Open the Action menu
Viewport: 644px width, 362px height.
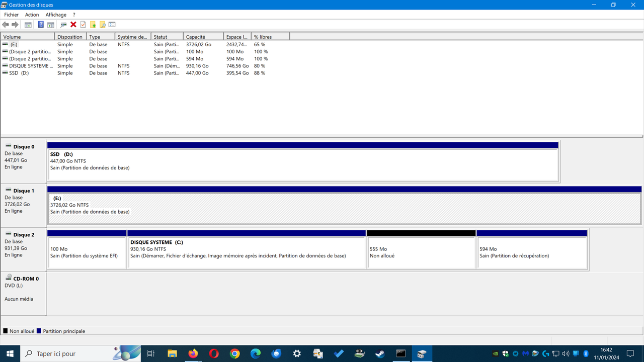(x=32, y=15)
